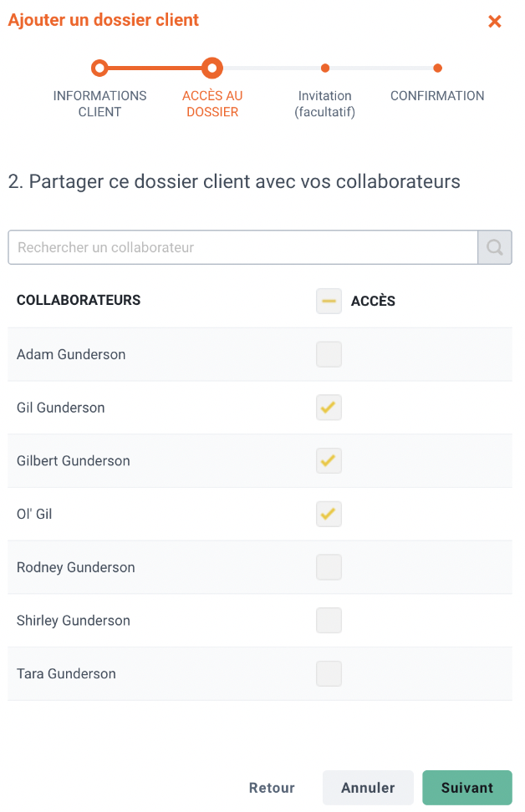Check access box for Rodney Gunderson
The height and width of the screenshot is (812, 525).
click(329, 567)
